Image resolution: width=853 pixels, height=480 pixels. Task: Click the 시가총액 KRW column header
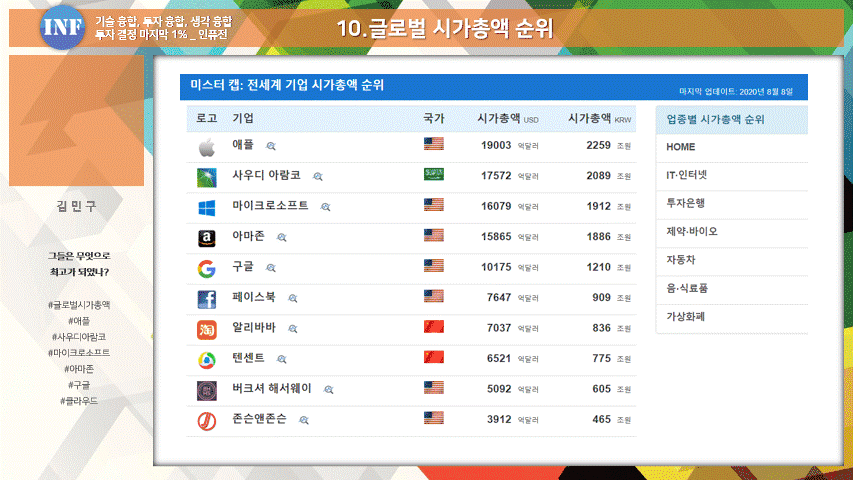[599, 119]
